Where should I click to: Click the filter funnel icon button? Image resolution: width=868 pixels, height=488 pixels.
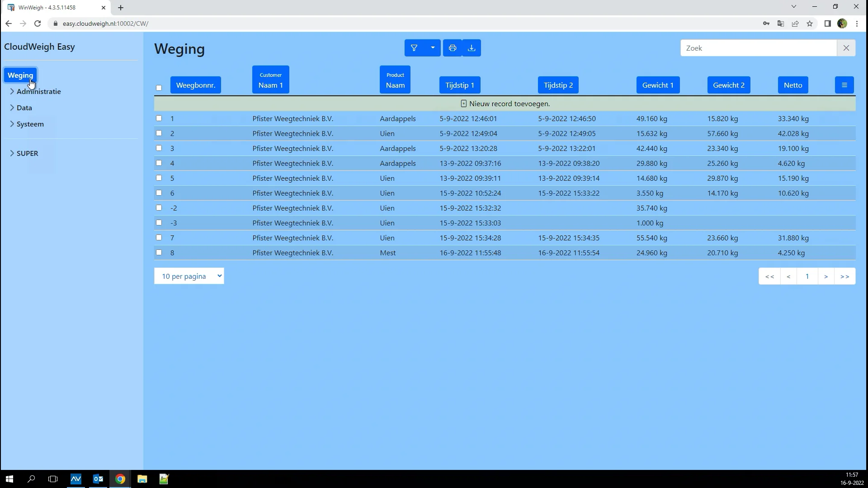(414, 48)
